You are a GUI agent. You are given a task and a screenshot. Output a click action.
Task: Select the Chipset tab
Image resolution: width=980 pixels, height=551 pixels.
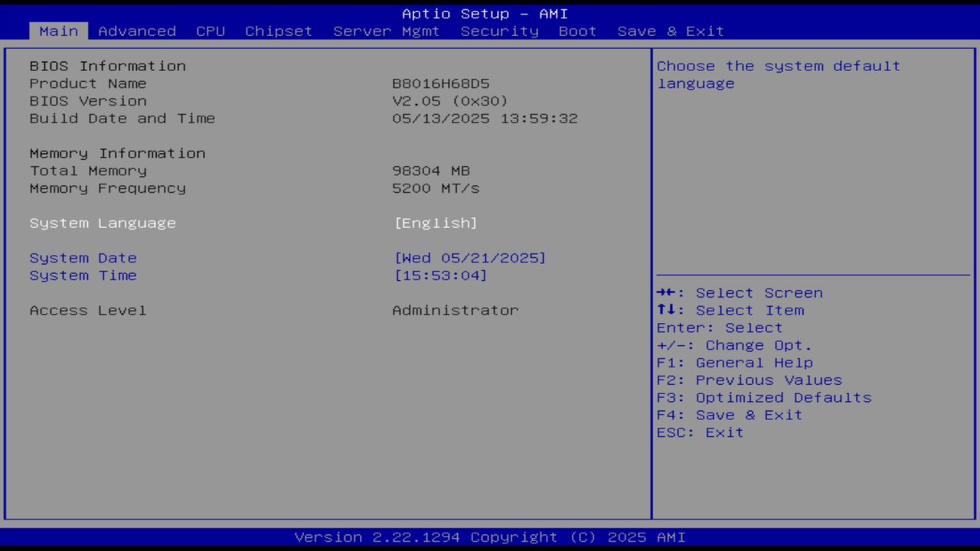pos(278,31)
